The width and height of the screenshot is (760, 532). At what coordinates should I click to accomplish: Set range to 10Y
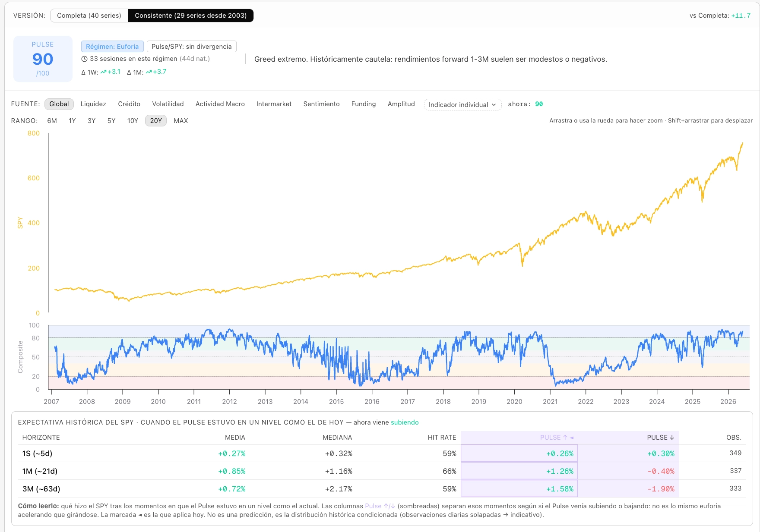[x=133, y=121]
